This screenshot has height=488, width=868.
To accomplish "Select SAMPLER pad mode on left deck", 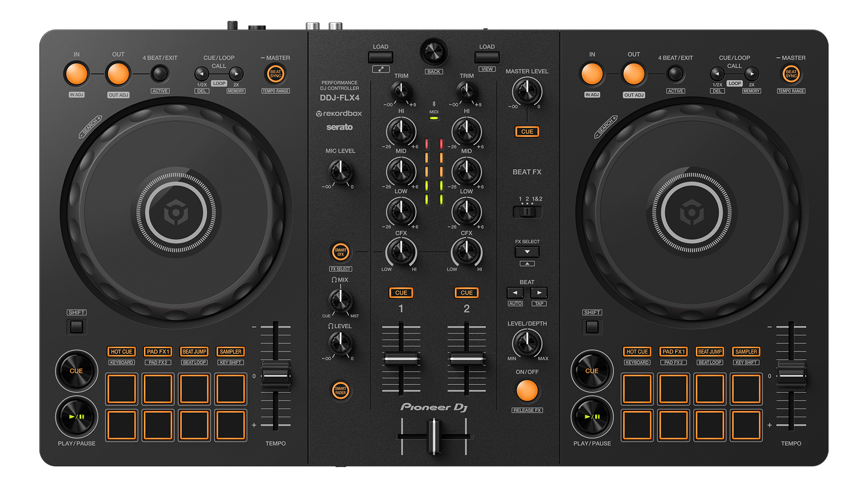I will coord(231,351).
